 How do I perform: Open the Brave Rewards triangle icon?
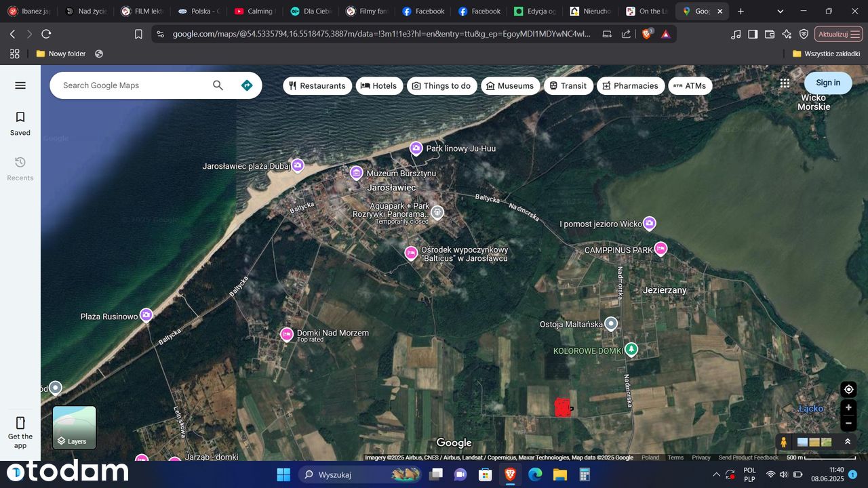click(666, 34)
